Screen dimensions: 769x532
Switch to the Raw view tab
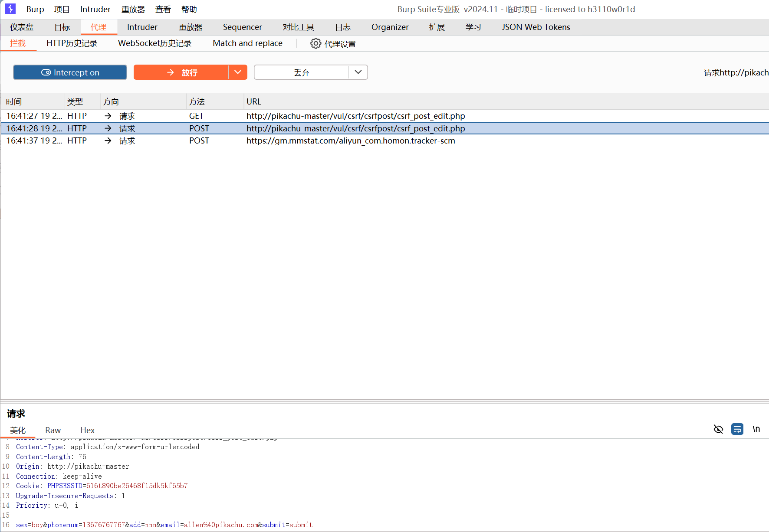coord(53,430)
